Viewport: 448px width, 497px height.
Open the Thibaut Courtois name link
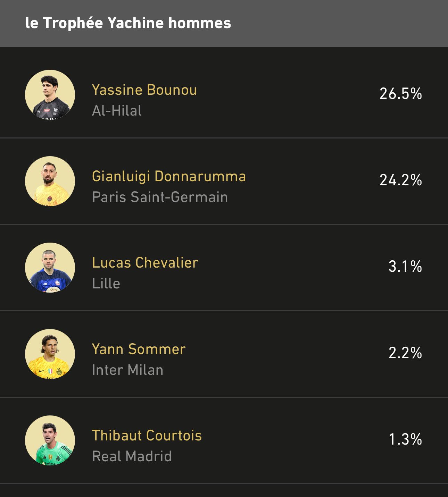147,436
